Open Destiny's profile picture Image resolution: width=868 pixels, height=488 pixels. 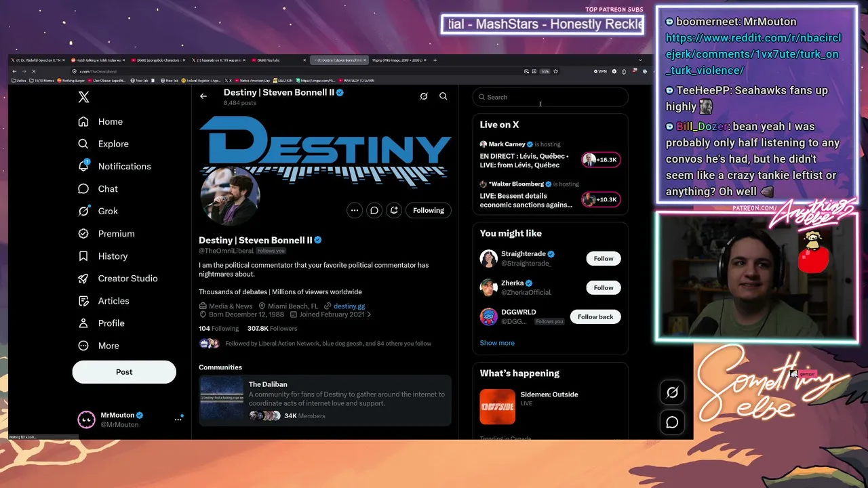230,197
